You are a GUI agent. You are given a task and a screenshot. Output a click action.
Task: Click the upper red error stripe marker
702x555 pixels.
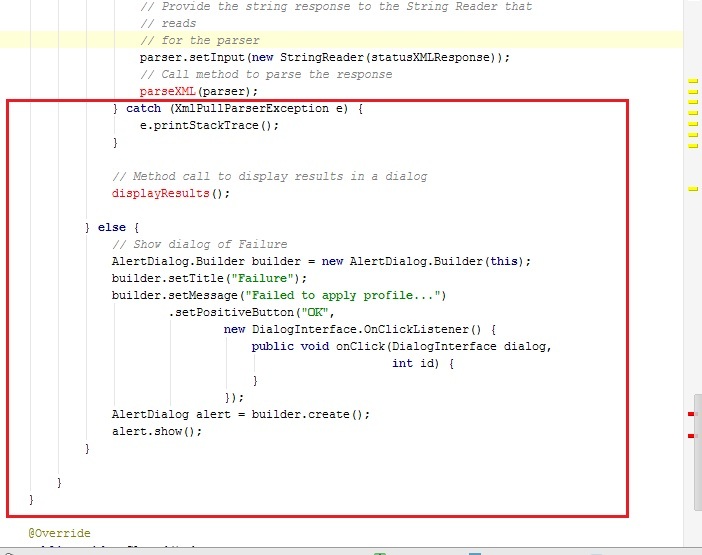point(690,413)
